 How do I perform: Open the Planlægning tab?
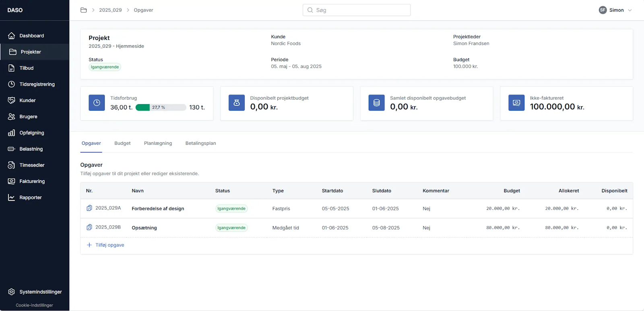pos(158,143)
